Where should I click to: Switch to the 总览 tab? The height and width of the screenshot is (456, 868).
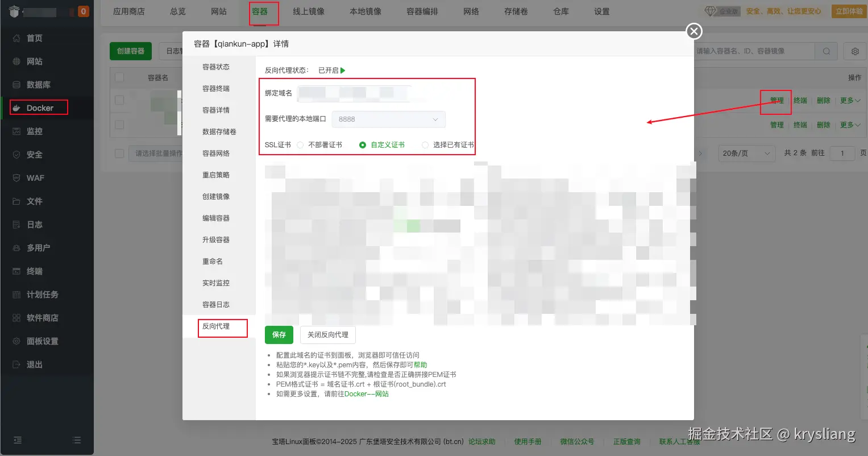coord(178,11)
